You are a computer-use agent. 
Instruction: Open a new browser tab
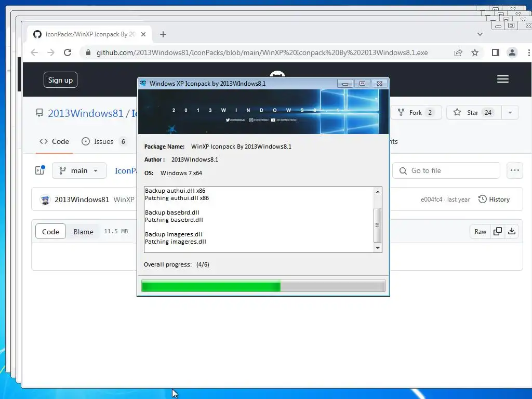163,34
